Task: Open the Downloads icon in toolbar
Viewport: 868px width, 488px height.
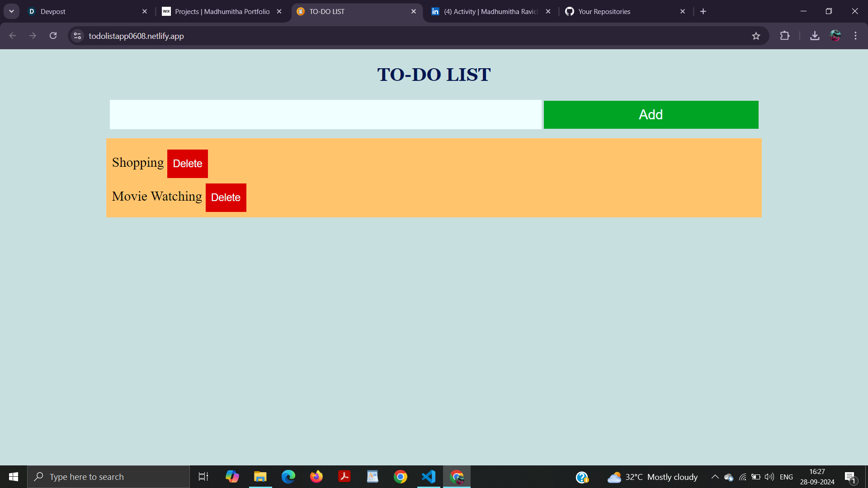Action: (x=815, y=36)
